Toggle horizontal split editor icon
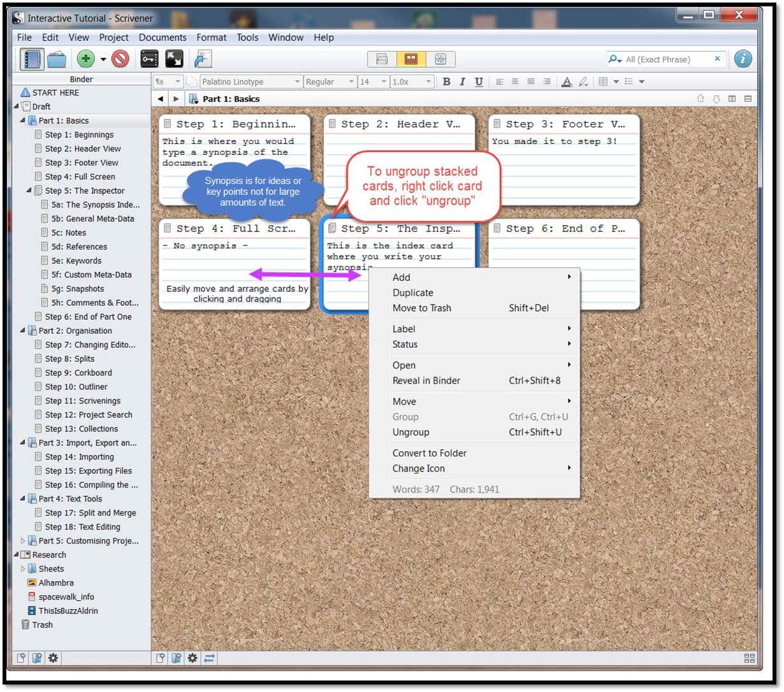The height and width of the screenshot is (692, 784). click(748, 99)
